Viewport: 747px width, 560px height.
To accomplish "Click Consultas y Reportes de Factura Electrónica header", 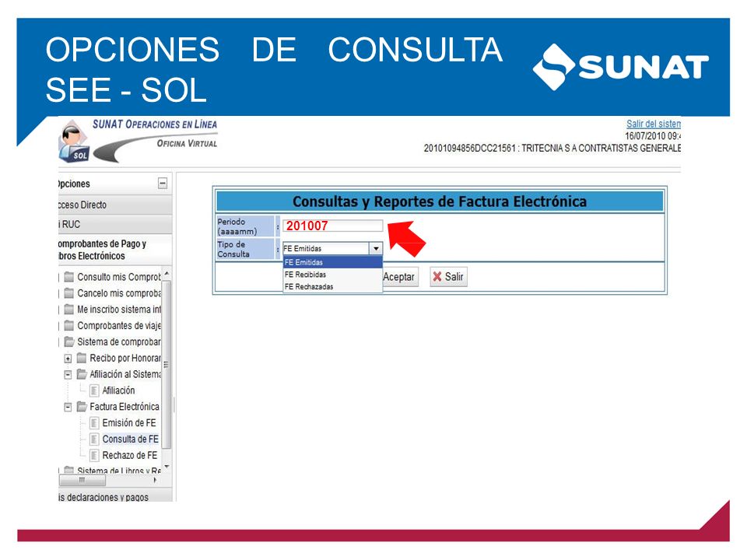I will pos(439,201).
